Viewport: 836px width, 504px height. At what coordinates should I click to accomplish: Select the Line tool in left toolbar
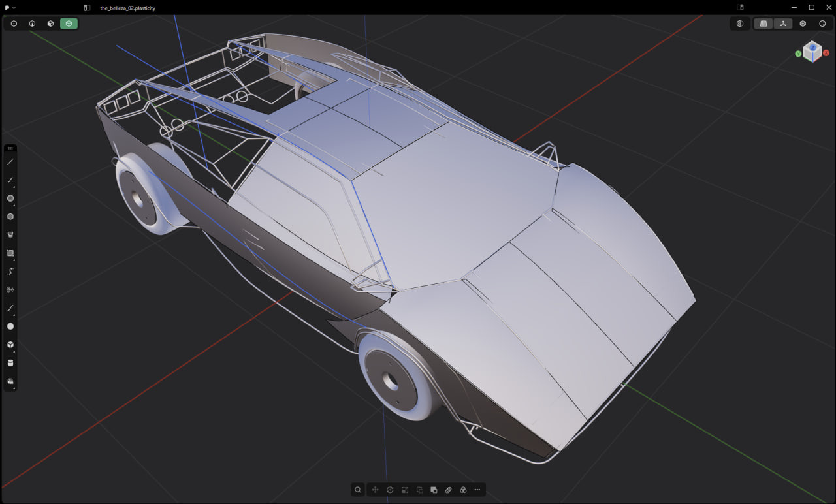click(x=10, y=162)
